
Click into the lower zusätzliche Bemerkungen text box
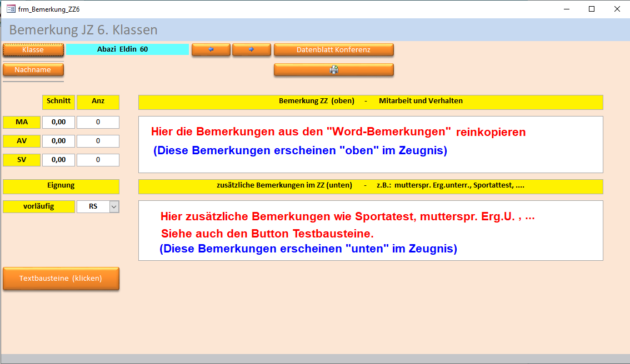pyautogui.click(x=370, y=230)
